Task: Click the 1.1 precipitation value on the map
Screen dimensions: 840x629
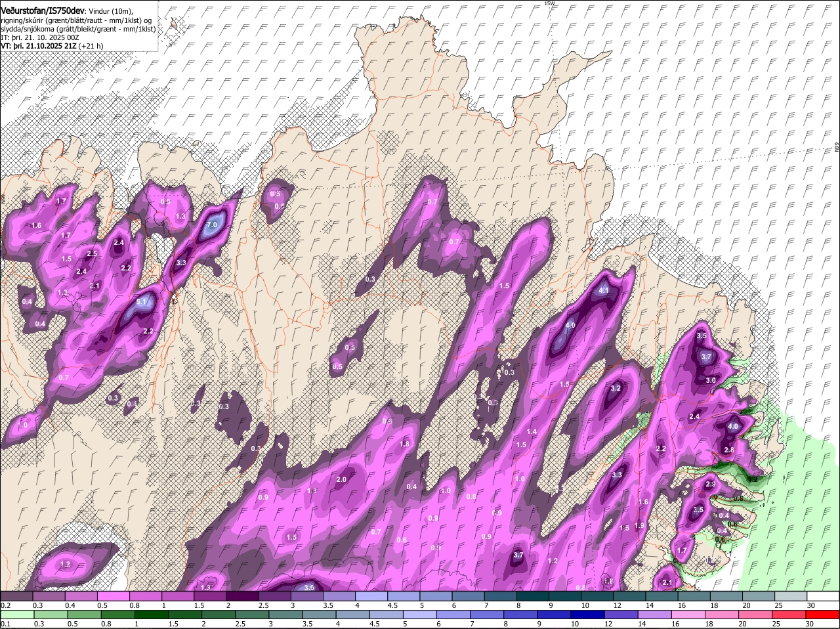Action: (312, 490)
